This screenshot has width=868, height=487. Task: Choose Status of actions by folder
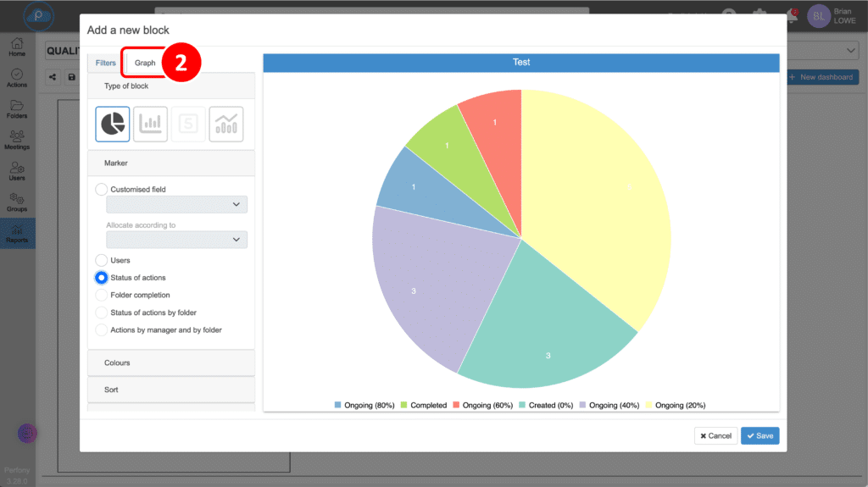click(102, 313)
